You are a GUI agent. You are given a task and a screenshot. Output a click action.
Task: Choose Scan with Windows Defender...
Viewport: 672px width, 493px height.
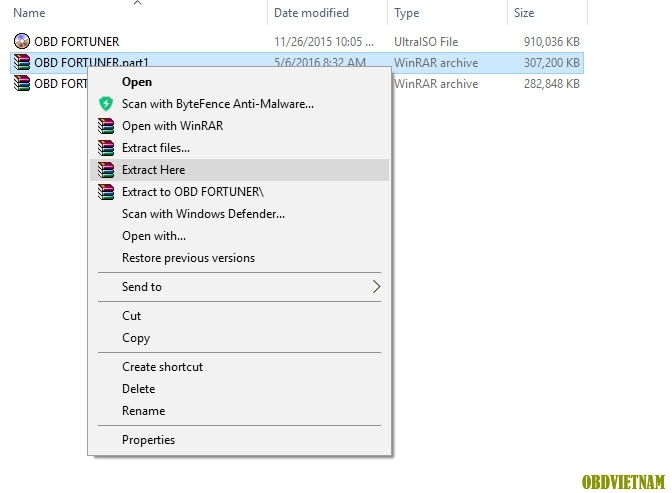point(203,213)
